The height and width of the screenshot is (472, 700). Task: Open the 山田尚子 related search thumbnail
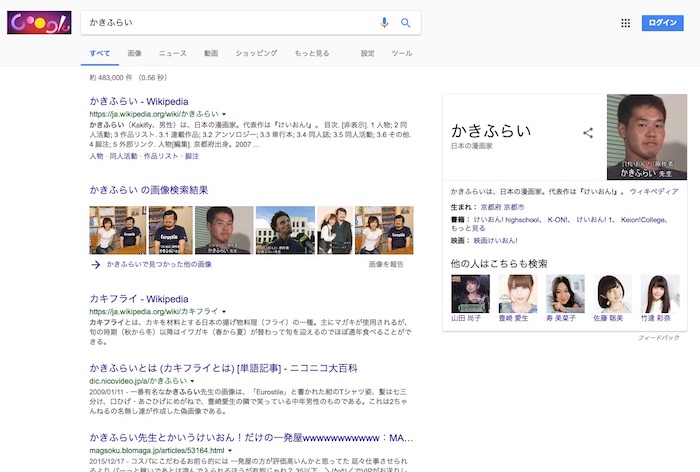point(470,294)
